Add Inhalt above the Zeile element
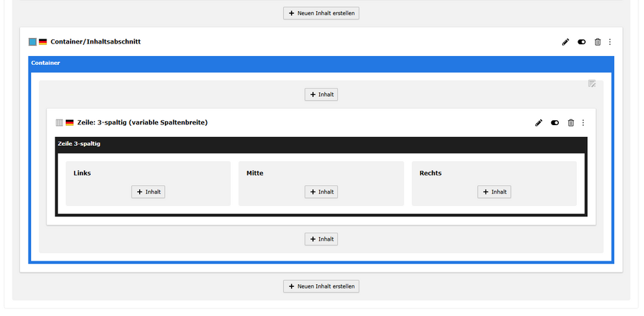Screen dimensions: 644x316 click(x=321, y=95)
